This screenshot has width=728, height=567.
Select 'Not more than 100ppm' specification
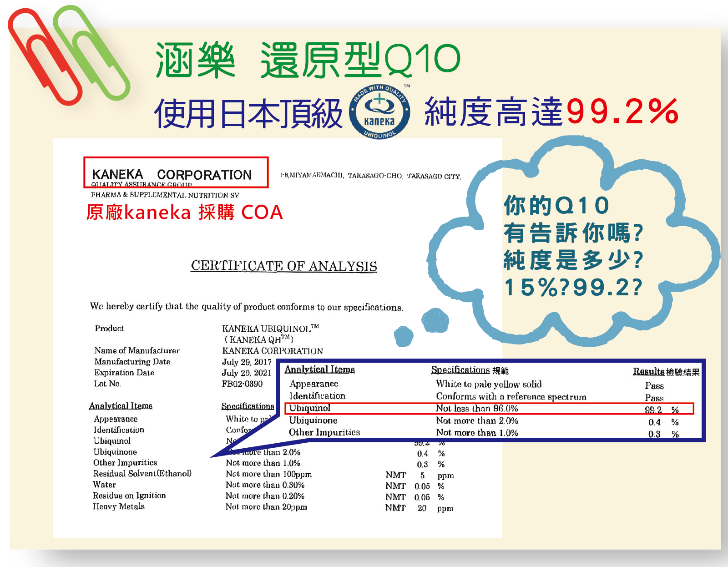tap(268, 474)
